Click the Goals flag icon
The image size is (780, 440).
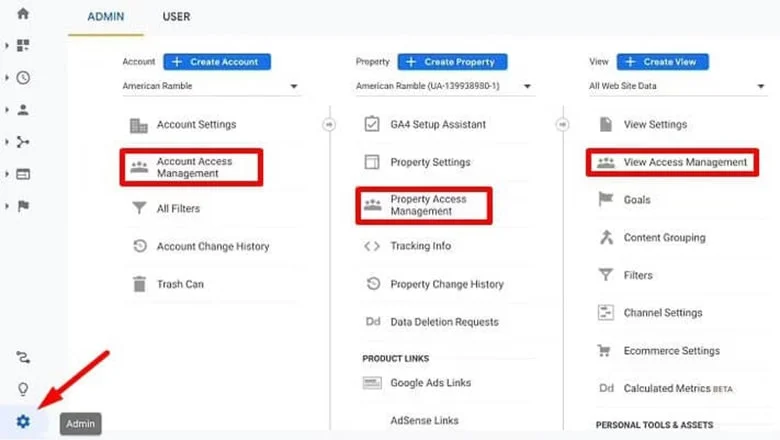coord(605,199)
